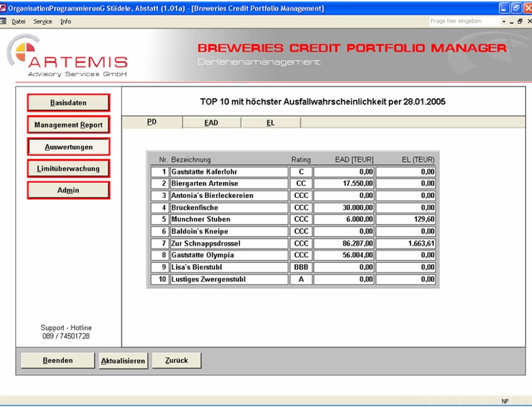Viewport: 532px width, 409px height.
Task: Switch to the EAD tab
Action: pyautogui.click(x=211, y=122)
